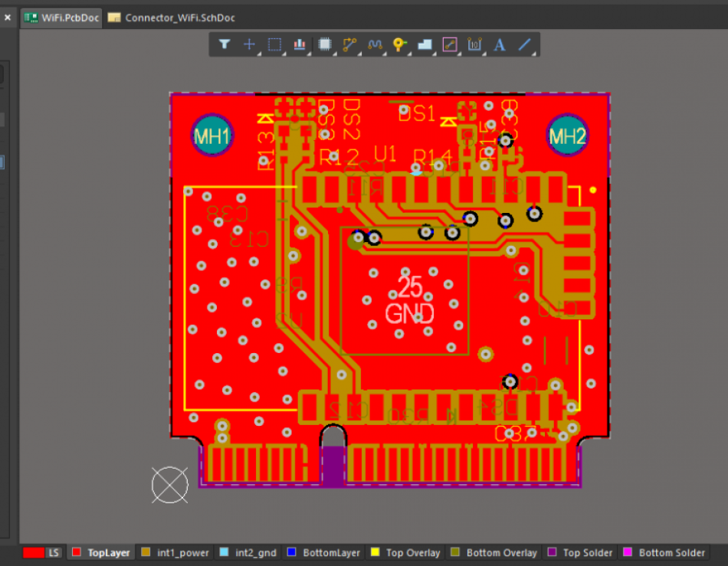This screenshot has width=728, height=566.
Task: Select the MH1 mounting hole
Action: (x=212, y=136)
